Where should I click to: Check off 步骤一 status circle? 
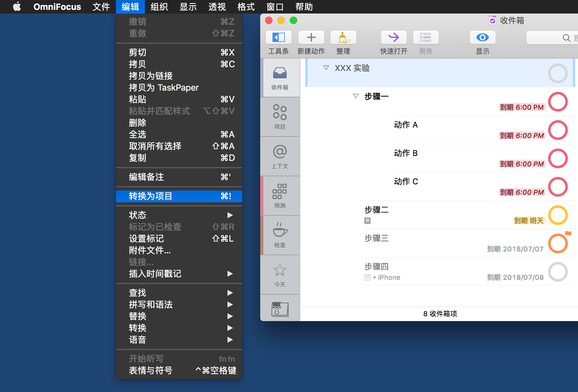(558, 102)
